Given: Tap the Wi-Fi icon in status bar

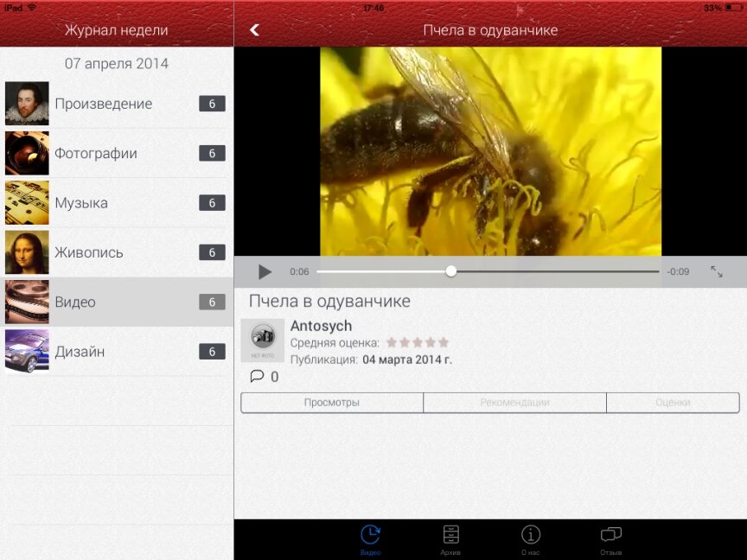Looking at the screenshot, I should click(32, 8).
